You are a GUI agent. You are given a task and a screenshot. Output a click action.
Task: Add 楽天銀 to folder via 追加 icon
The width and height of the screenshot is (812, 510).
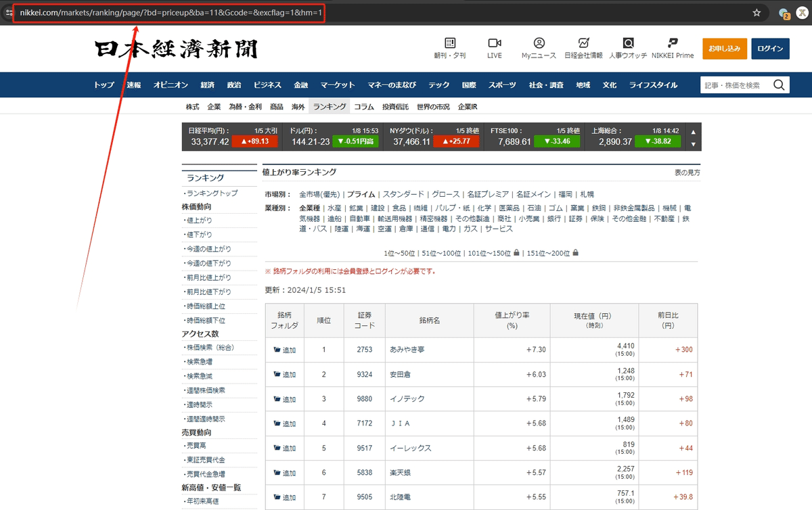284,473
